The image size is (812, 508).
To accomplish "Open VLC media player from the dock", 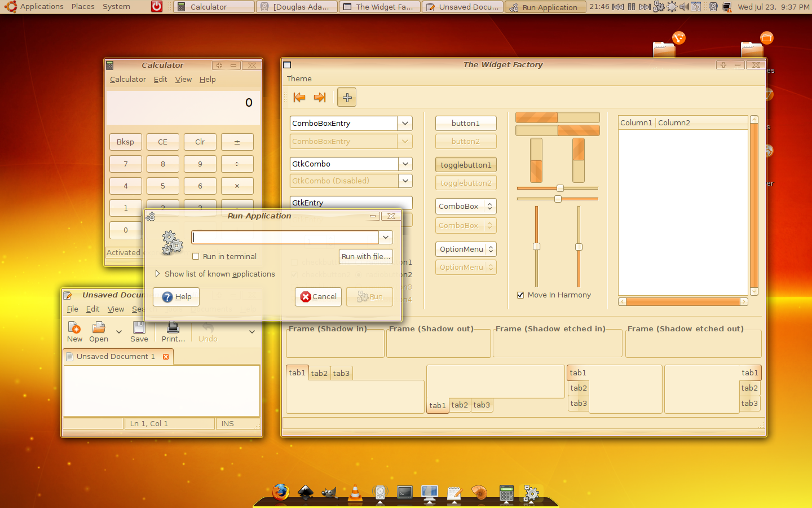I will (355, 493).
